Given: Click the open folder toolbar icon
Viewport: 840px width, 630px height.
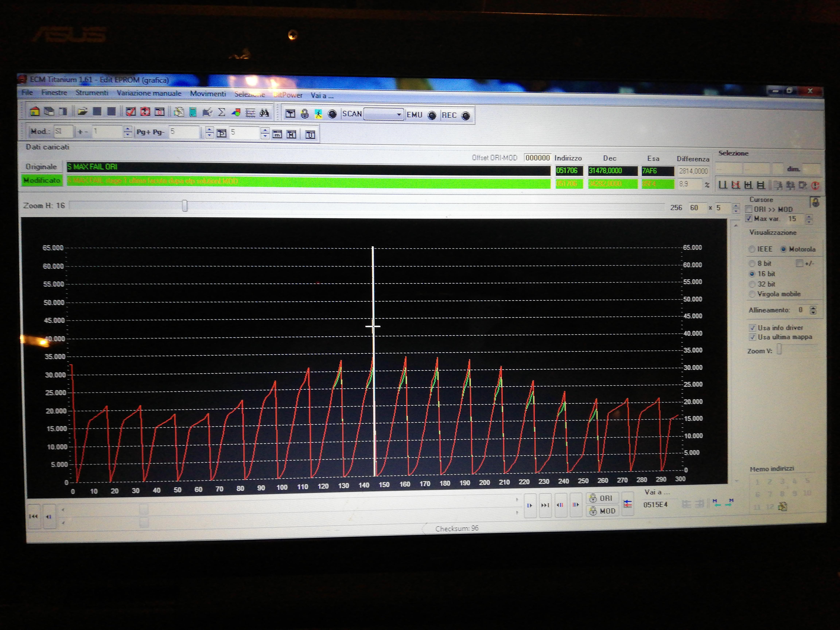Looking at the screenshot, I should tap(82, 111).
